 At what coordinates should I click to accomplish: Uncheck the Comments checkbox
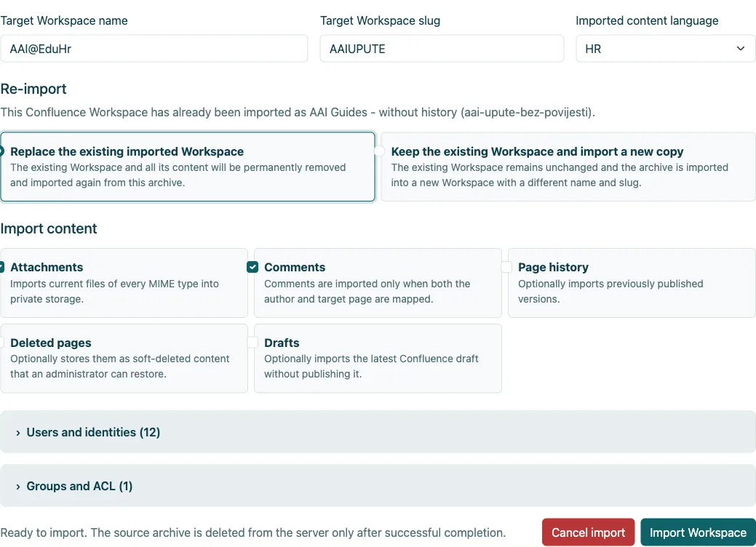tap(252, 267)
